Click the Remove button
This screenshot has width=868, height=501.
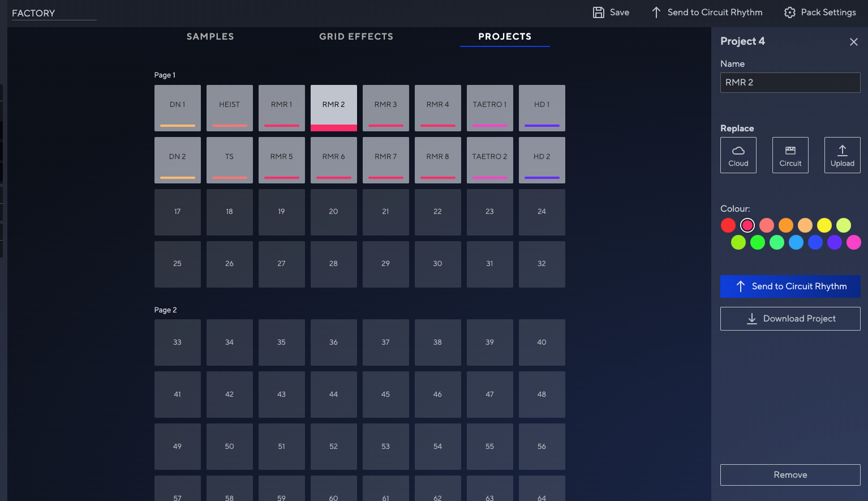click(x=790, y=474)
